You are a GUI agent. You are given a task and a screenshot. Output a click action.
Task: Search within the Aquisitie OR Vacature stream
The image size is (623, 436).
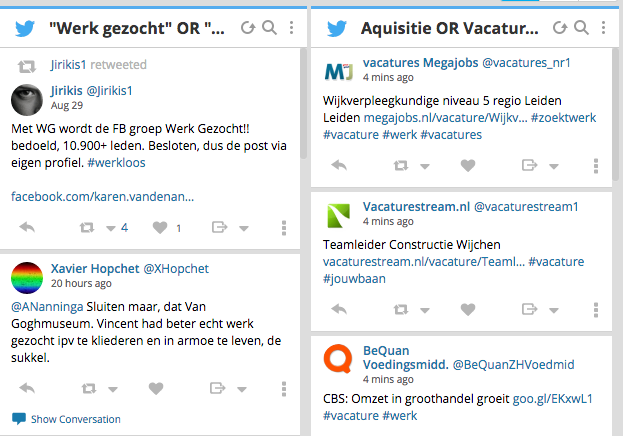tap(581, 28)
